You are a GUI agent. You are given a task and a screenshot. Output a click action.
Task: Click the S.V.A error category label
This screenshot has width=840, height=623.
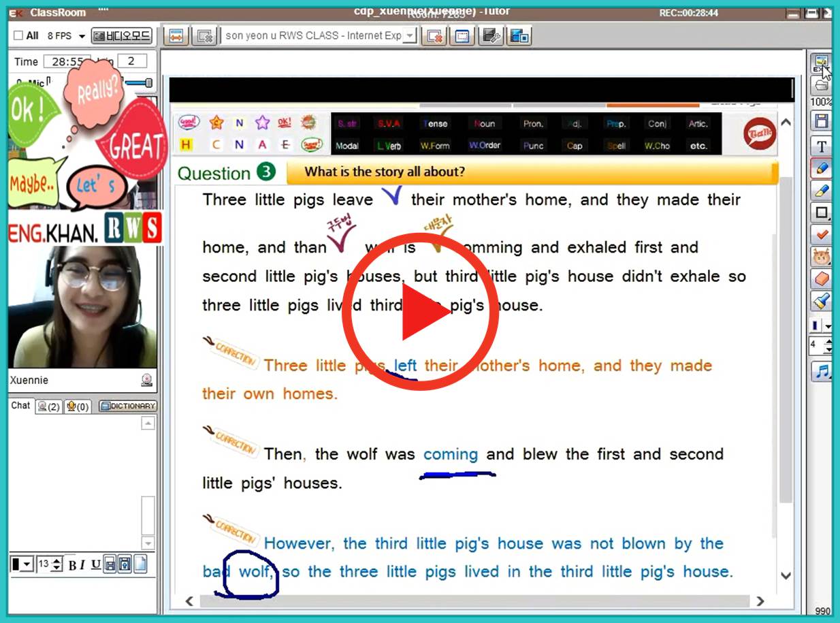[x=389, y=124]
